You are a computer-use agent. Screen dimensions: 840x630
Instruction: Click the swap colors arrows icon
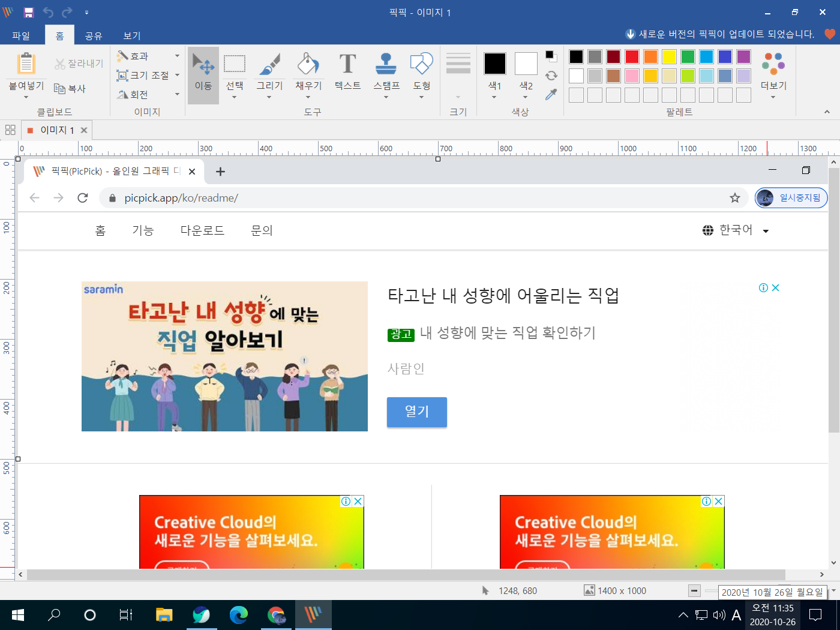pos(551,76)
